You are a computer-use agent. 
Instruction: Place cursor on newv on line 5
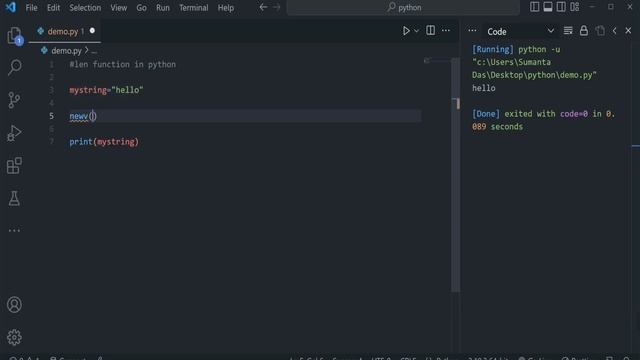[78, 116]
